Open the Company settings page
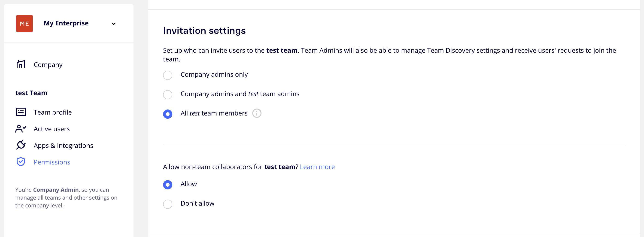This screenshot has height=237, width=644. click(x=48, y=65)
